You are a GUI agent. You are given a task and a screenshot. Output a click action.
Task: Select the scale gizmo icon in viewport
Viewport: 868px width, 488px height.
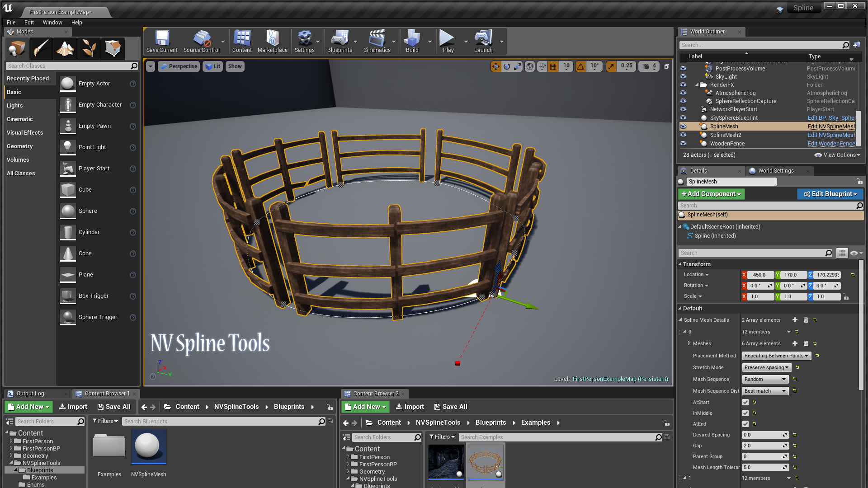tap(518, 66)
